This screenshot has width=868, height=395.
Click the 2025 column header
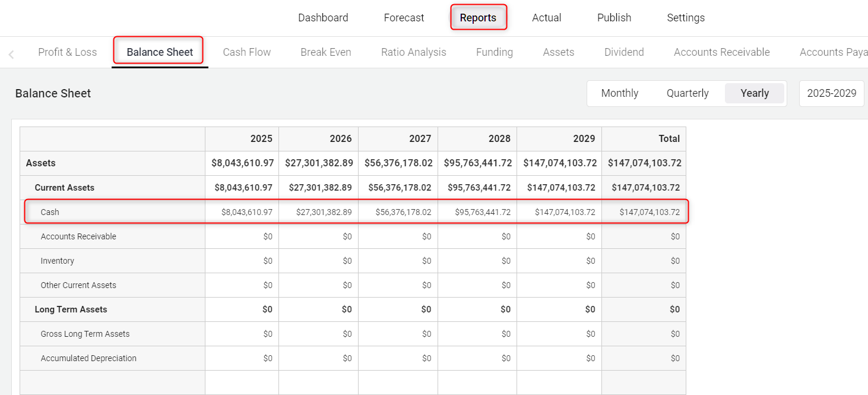click(242, 138)
